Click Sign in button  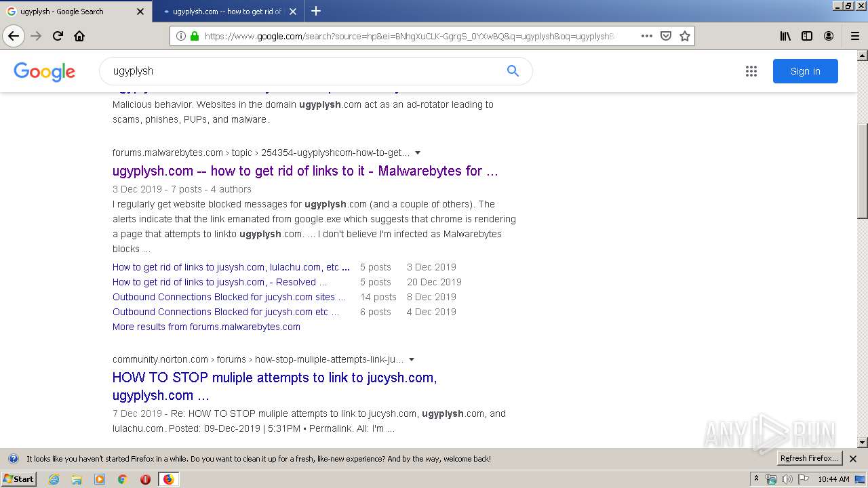(x=805, y=71)
